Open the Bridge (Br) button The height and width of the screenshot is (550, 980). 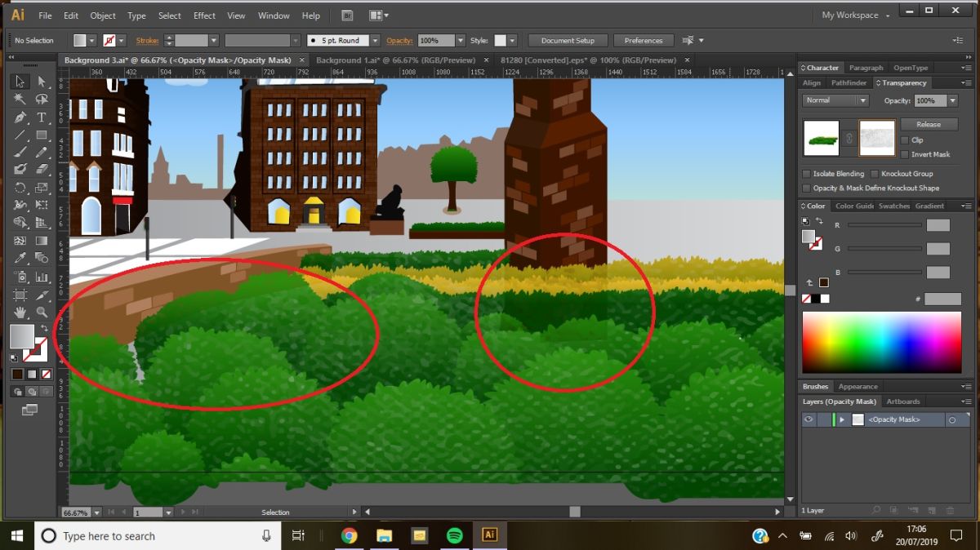click(x=346, y=16)
